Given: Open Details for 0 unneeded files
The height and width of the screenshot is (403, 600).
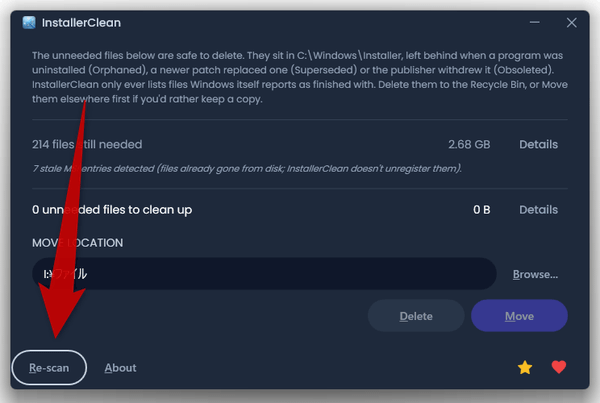Looking at the screenshot, I should (x=538, y=210).
